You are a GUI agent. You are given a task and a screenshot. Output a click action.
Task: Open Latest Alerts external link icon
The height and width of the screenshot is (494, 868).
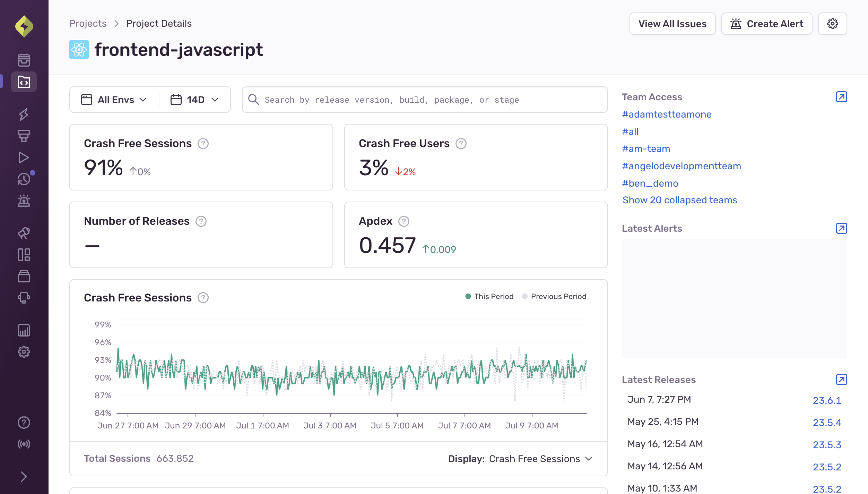[x=841, y=228]
